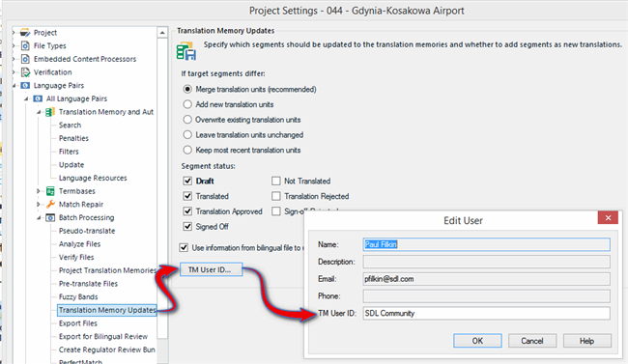Click the Translation Memory and Aut icon
The height and width of the screenshot is (364, 628).
pyautogui.click(x=50, y=112)
